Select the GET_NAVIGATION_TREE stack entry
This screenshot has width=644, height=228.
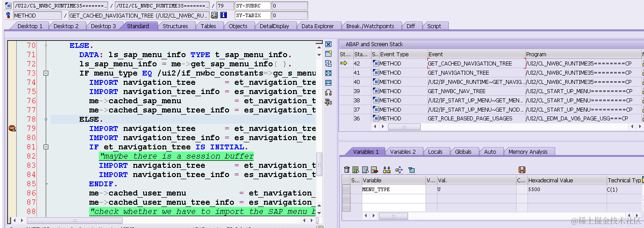coord(476,73)
